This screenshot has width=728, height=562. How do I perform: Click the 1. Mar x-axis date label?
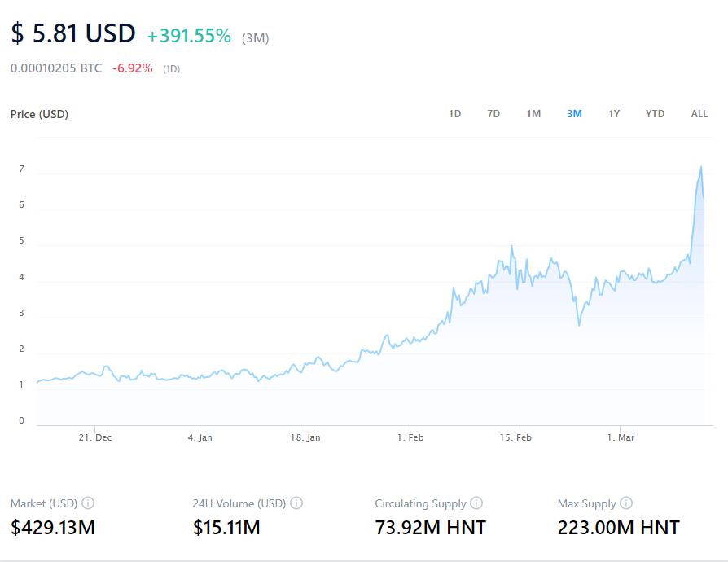coord(620,437)
